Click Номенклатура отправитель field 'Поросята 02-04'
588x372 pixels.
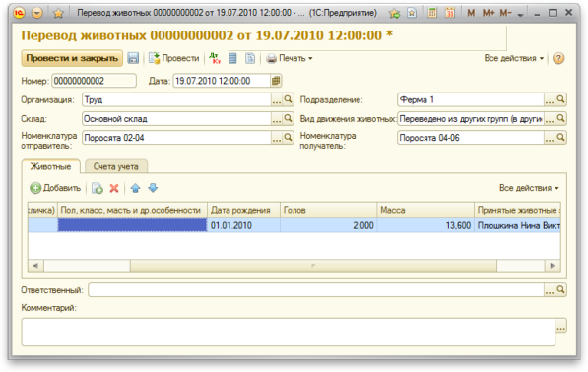coord(176,138)
